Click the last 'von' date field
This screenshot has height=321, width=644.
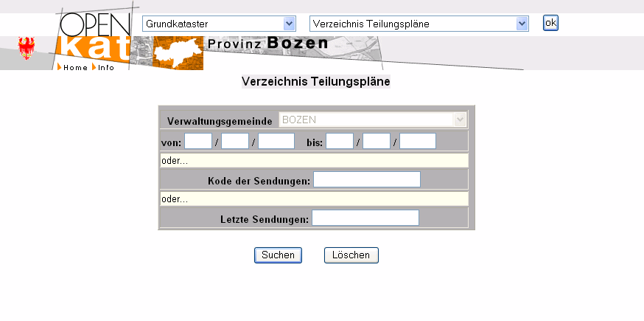tap(276, 141)
